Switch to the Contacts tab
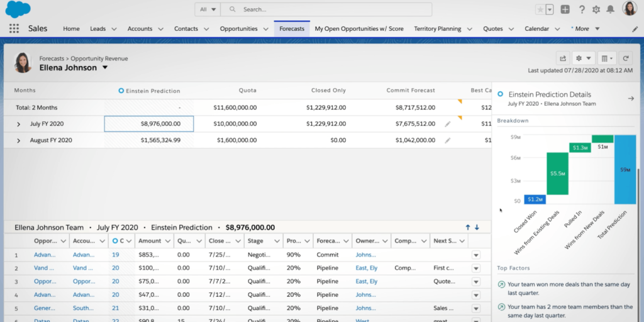644x322 pixels. (186, 29)
